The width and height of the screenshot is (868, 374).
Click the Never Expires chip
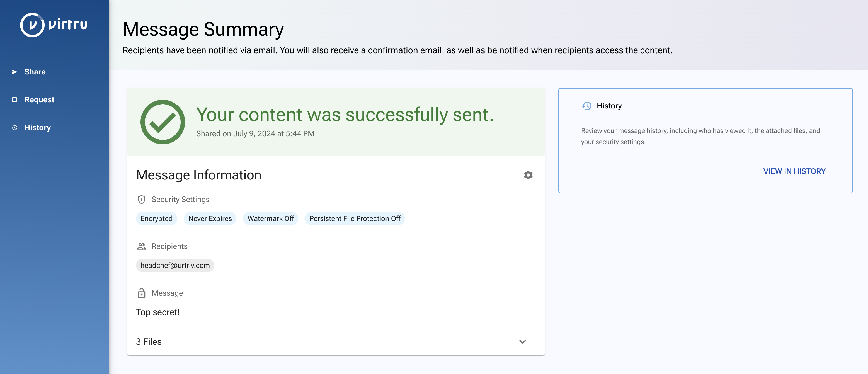pos(210,218)
